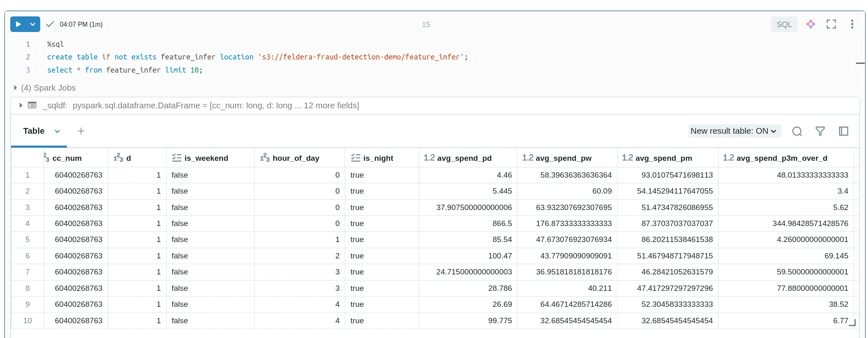The image size is (868, 338).
Task: Click decimal type icon in avg_spend_pm header
Action: [628, 158]
